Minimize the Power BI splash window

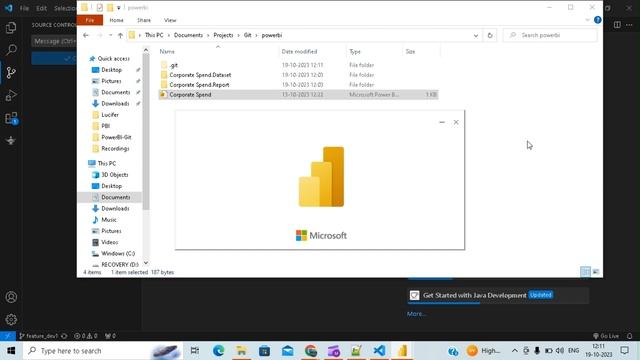coord(442,122)
